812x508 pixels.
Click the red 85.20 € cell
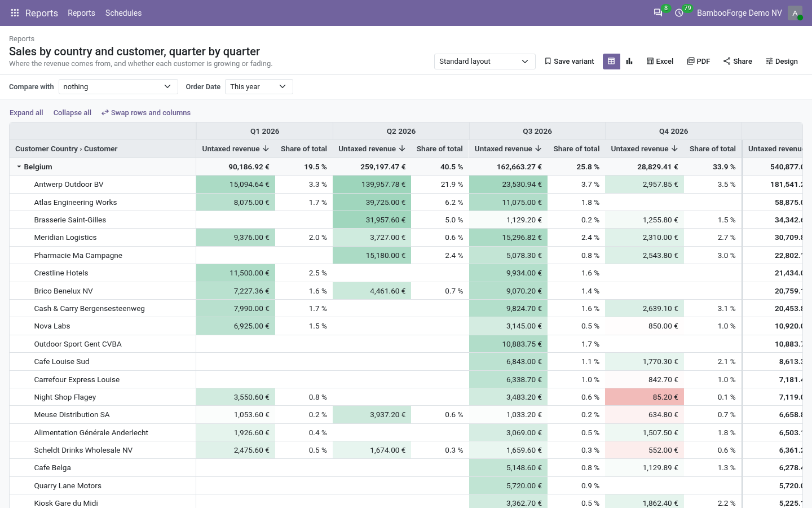(x=645, y=397)
